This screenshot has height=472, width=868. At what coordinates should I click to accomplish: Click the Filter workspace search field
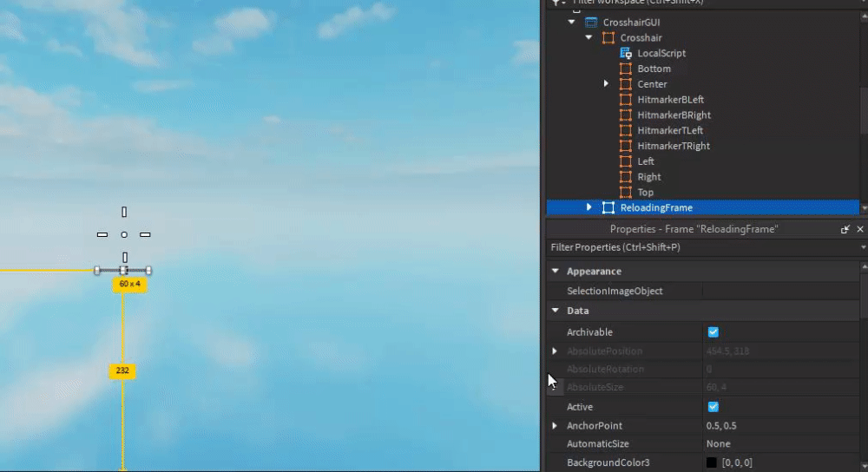[703, 3]
